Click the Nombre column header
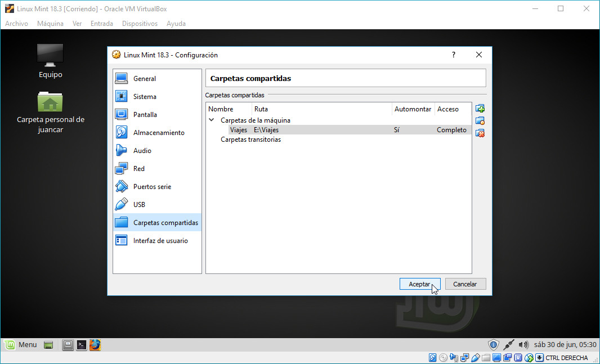The width and height of the screenshot is (600, 364). pos(221,109)
